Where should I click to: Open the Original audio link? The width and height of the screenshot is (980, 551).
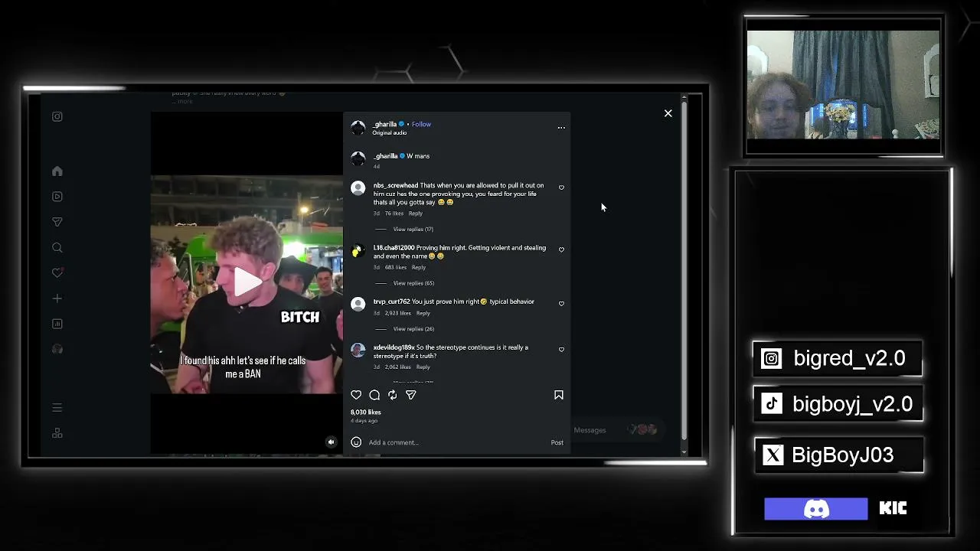389,132
